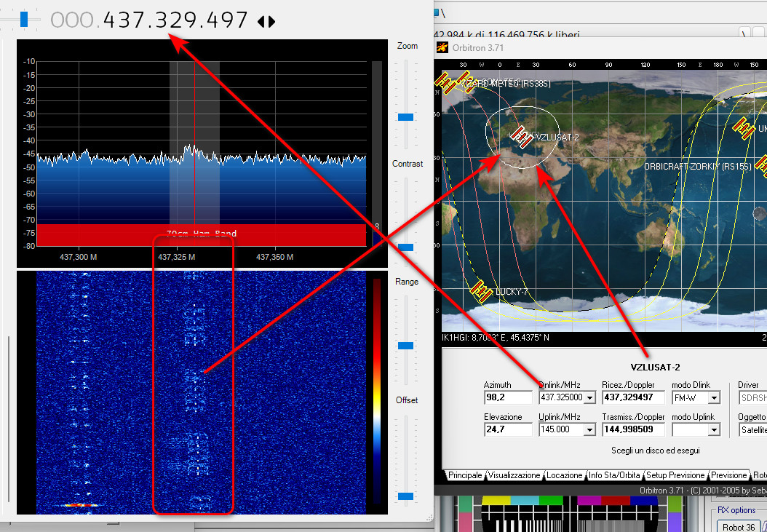Expand the modo Uplink dropdown
The width and height of the screenshot is (767, 532).
tap(714, 430)
